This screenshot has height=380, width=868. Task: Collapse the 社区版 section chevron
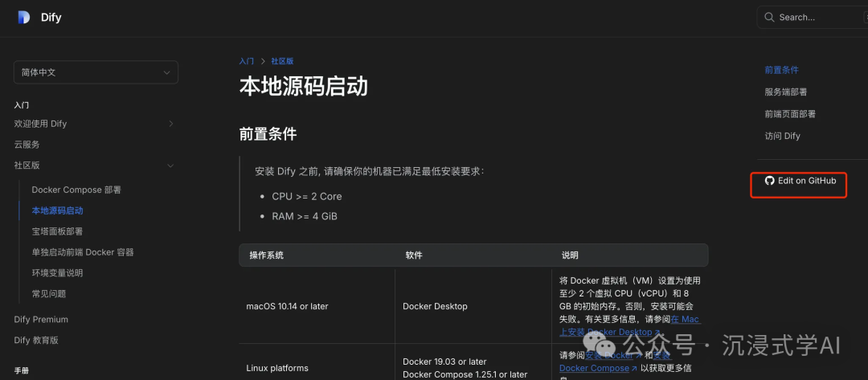coord(170,165)
